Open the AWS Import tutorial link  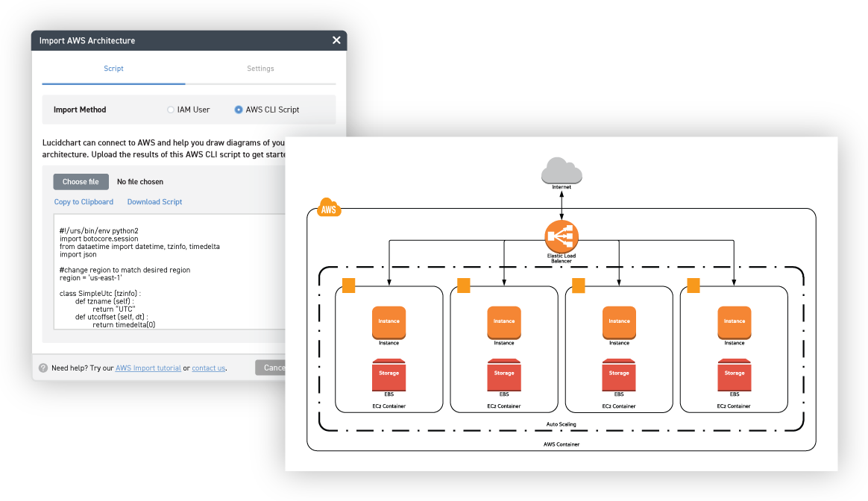[x=148, y=368]
